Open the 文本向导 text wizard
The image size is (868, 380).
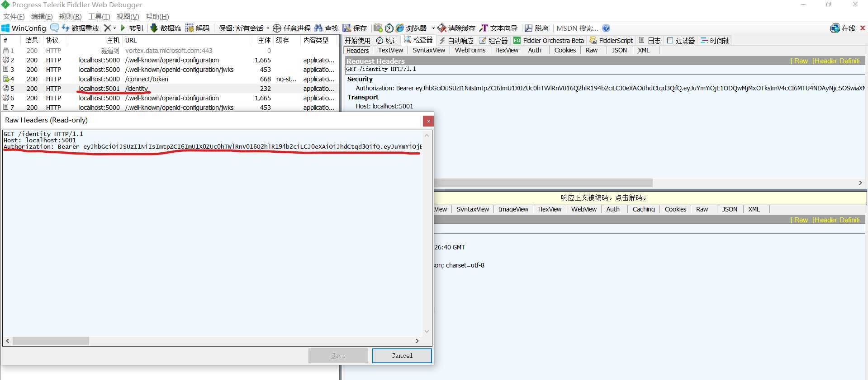(x=498, y=28)
